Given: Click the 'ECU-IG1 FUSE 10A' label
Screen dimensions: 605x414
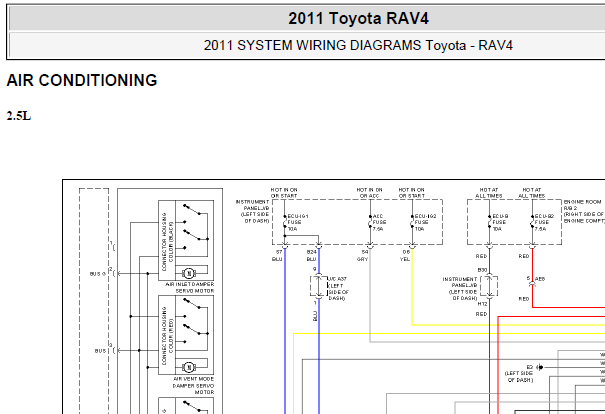Looking at the screenshot, I should pyautogui.click(x=297, y=223).
